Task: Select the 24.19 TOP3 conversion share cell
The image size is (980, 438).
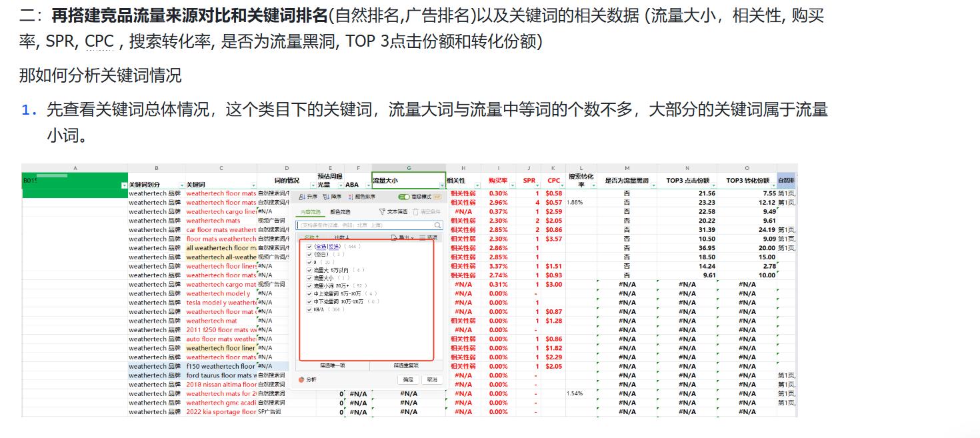Action: [747, 230]
